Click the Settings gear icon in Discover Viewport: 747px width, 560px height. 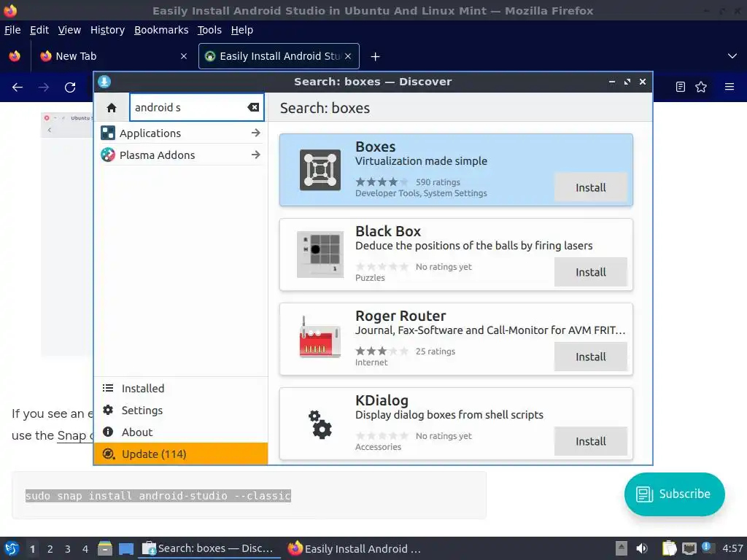coord(108,410)
